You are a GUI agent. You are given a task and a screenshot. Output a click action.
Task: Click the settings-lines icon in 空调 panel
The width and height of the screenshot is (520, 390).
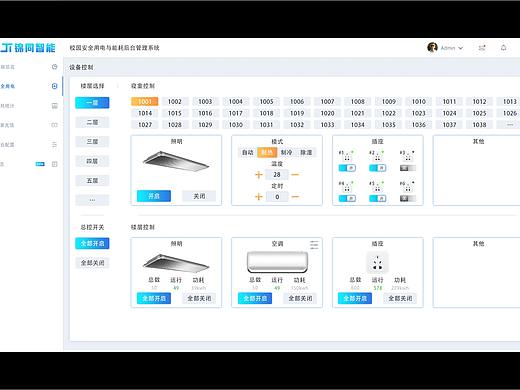click(x=314, y=245)
